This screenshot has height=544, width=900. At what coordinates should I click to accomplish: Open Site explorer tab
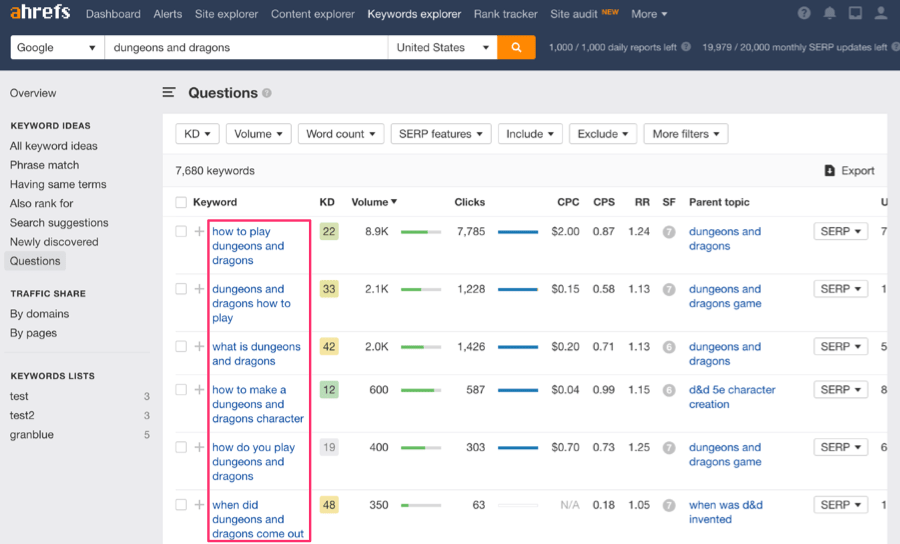(226, 14)
